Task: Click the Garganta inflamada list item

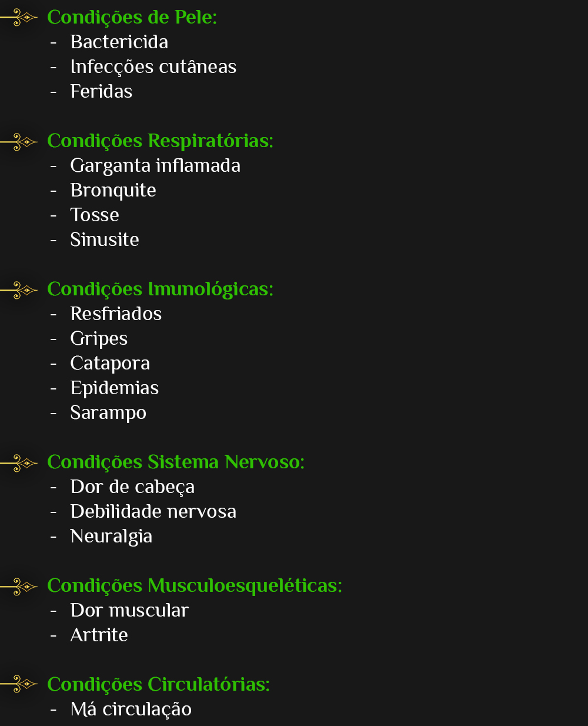Action: [x=155, y=166]
